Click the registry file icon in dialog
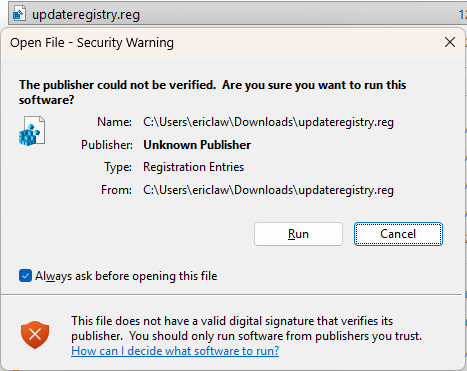 coord(32,131)
